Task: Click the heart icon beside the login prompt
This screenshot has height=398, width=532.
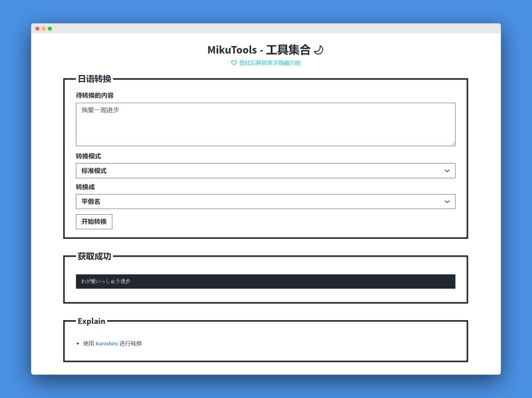Action: (x=234, y=63)
